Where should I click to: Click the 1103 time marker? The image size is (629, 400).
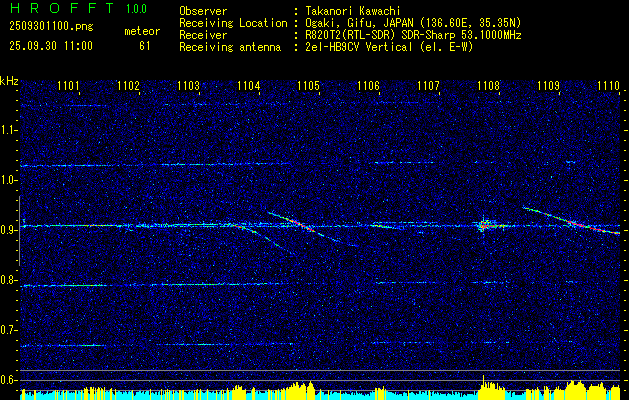tap(189, 85)
